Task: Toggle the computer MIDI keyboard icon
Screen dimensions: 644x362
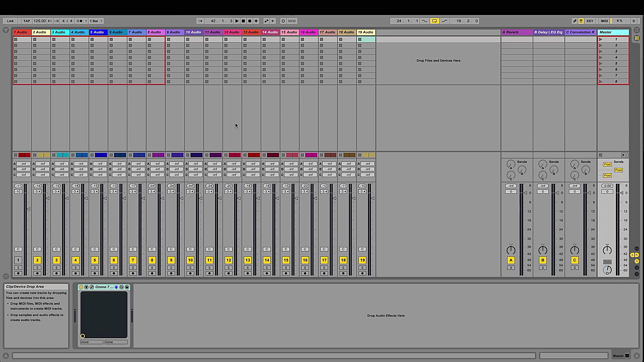Action: coord(581,21)
